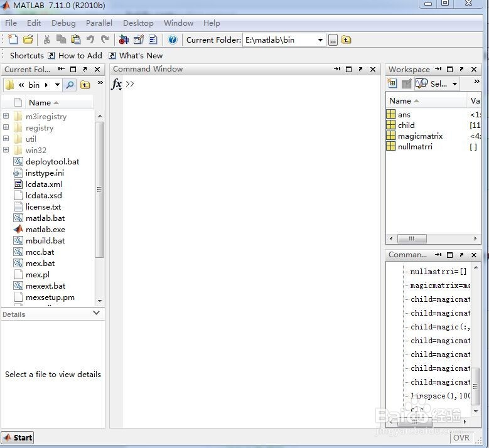489x448 pixels.
Task: Click the search magnifier in Current Folder panel
Action: (70, 85)
